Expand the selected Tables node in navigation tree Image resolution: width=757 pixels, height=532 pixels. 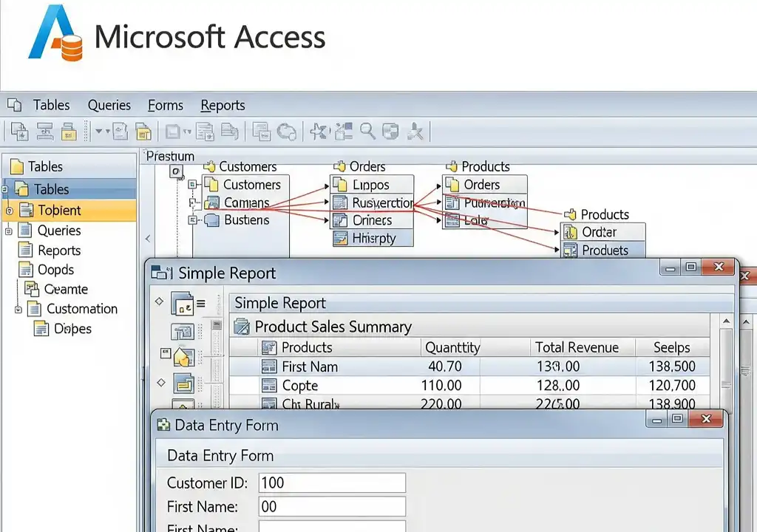pos(4,189)
